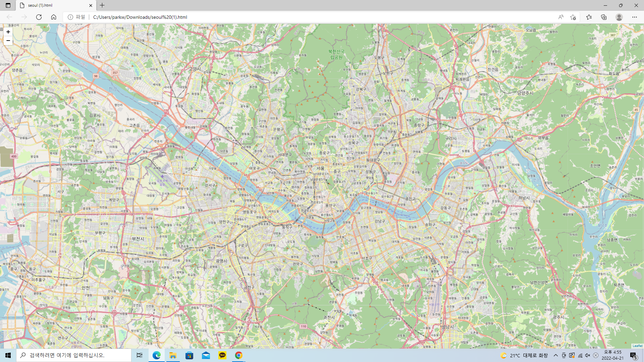Add this page to favorites

tap(573, 17)
